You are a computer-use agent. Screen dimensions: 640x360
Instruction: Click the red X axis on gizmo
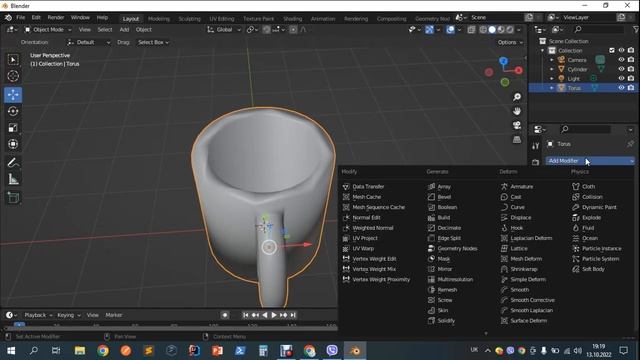pos(519,71)
